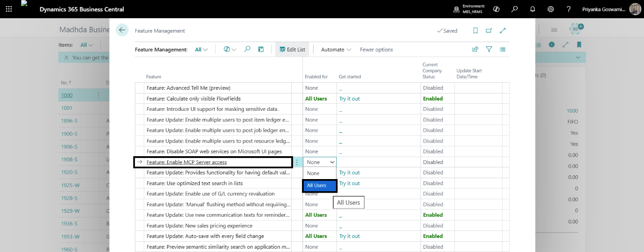Sort by the Feature column header
Screen dimensions: 644x252
click(154, 77)
